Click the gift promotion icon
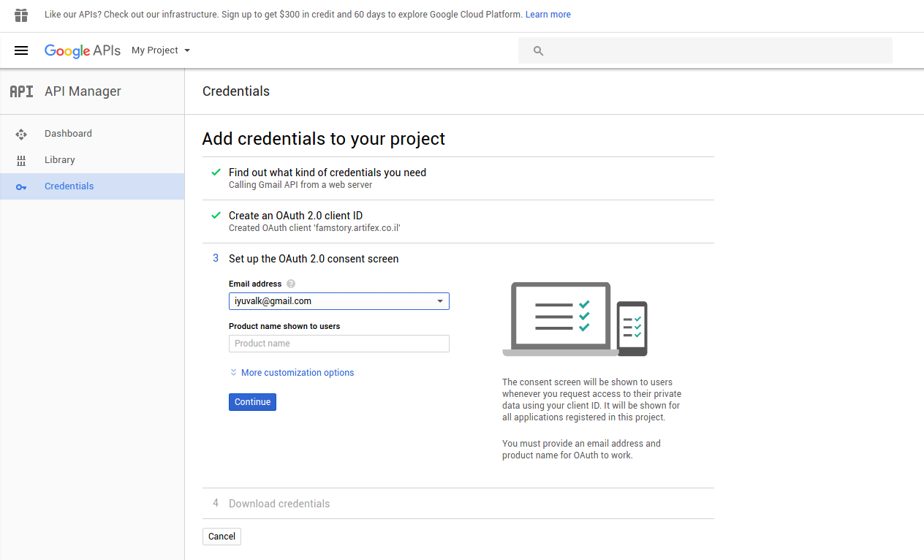This screenshot has height=560, width=924. 21,15
